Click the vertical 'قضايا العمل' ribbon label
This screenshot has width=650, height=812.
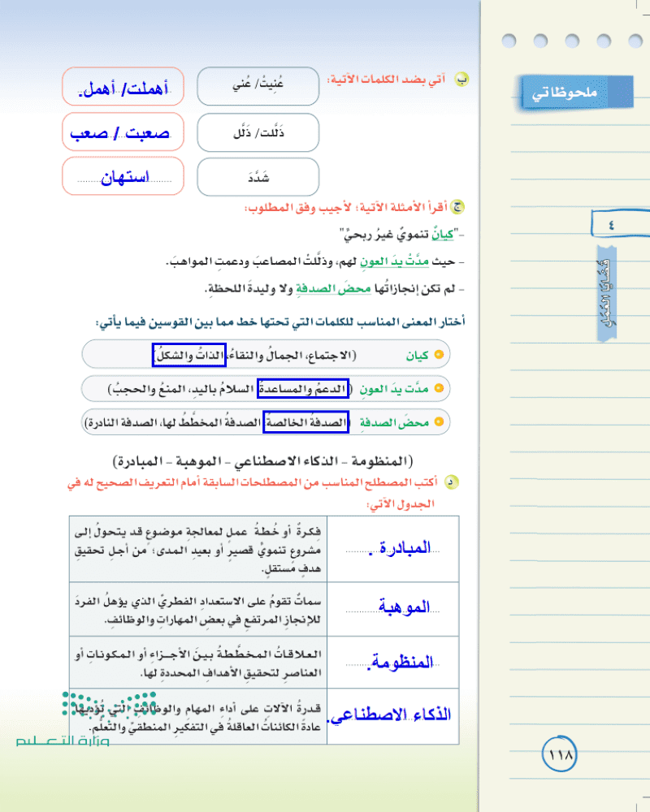[607, 293]
